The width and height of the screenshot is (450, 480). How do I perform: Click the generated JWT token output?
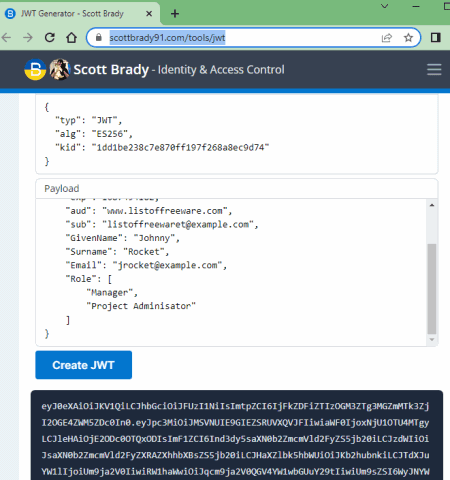[237, 435]
